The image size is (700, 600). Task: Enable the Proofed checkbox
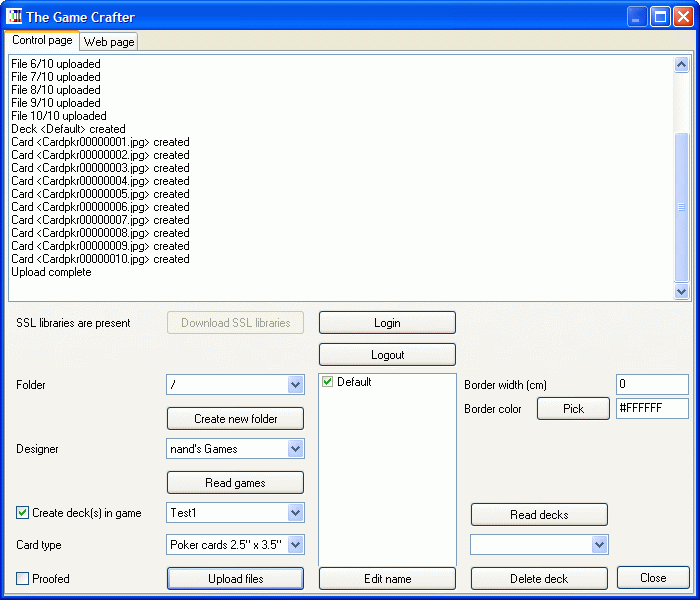pyautogui.click(x=22, y=579)
